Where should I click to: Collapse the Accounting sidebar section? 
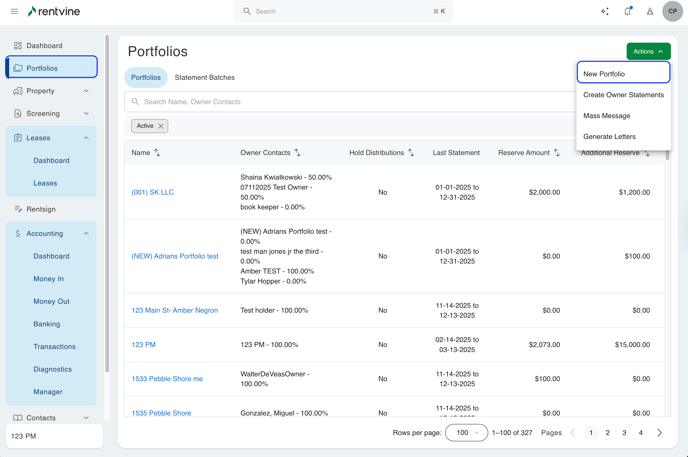(x=86, y=233)
